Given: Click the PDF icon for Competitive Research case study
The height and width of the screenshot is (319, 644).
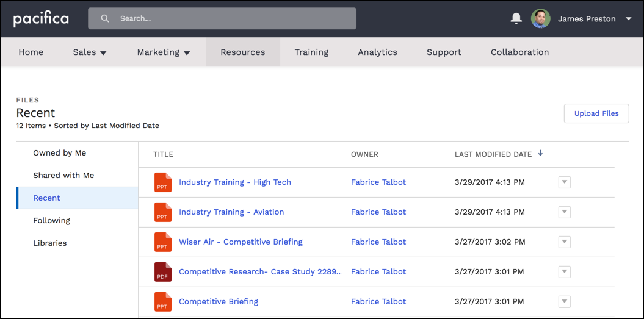Looking at the screenshot, I should pos(162,272).
